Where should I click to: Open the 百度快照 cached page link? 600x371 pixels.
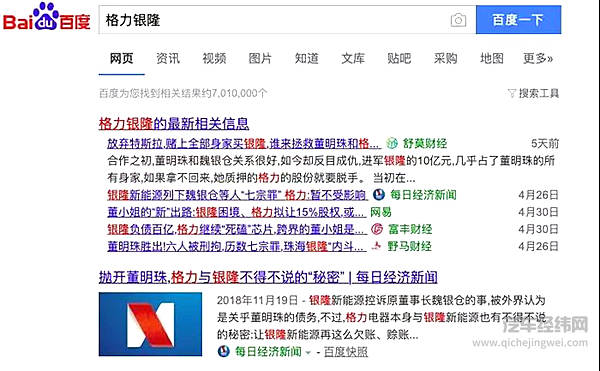(x=346, y=351)
